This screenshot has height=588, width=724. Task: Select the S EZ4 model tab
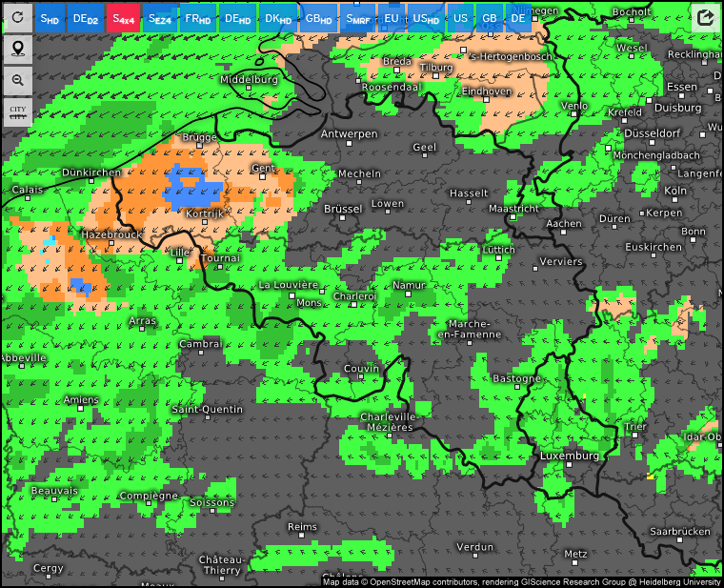(160, 18)
